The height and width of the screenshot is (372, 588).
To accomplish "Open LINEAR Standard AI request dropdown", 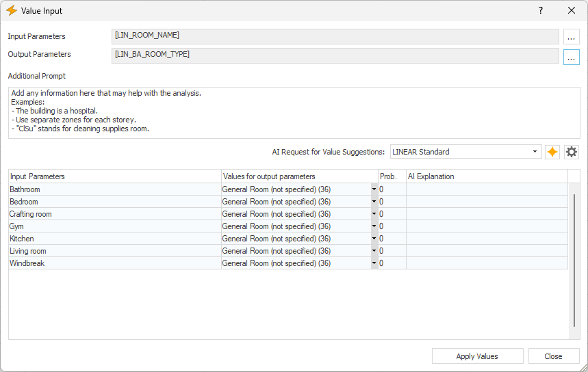I will [465, 152].
